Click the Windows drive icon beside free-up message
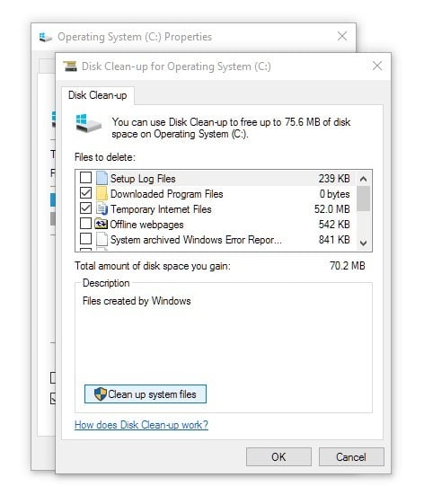Screen dimensions: 424x504 [x=88, y=123]
